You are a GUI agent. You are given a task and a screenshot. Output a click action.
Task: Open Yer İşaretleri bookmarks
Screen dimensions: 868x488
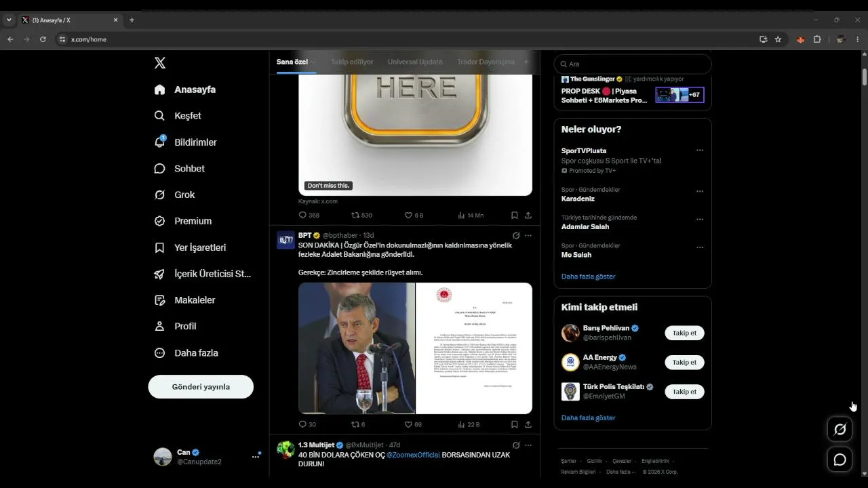tap(191, 247)
